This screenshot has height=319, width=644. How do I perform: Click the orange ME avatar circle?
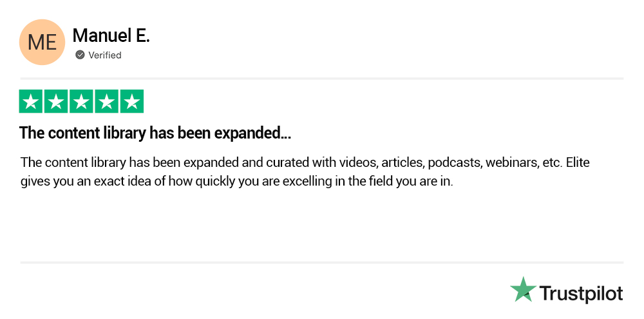tap(43, 43)
